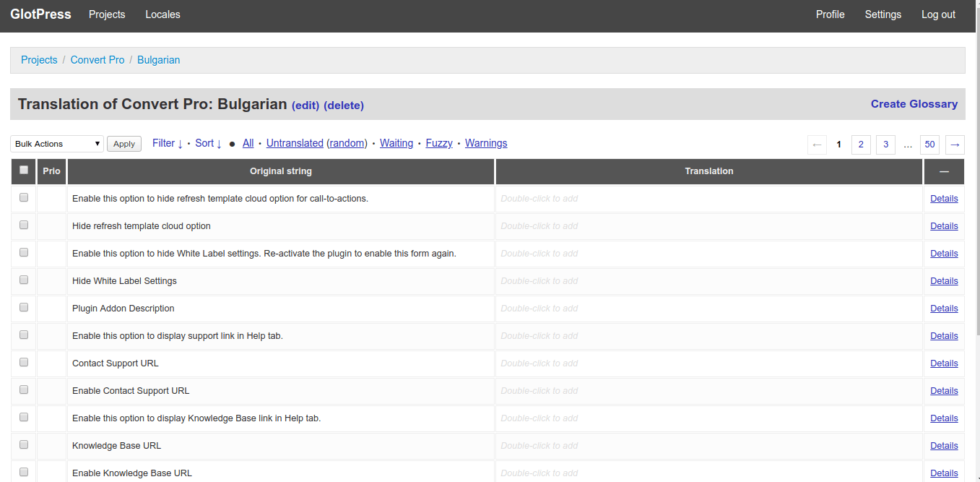Check row 'Enable Knowledge Base URL'
The image size is (980, 482).
coord(24,472)
